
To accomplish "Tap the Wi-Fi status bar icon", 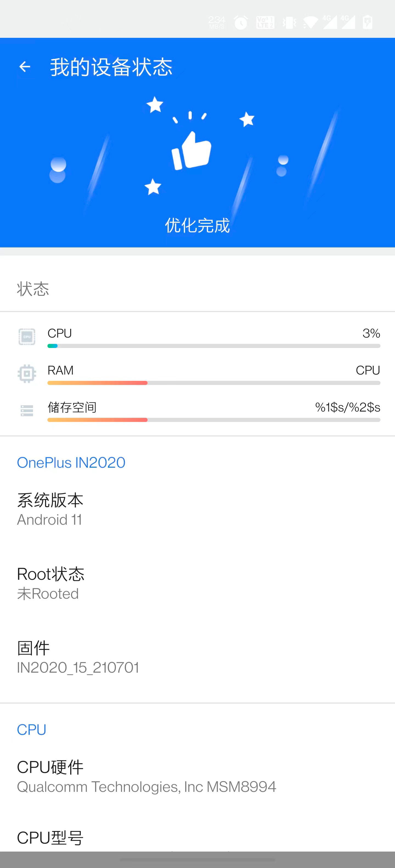I will [x=310, y=22].
